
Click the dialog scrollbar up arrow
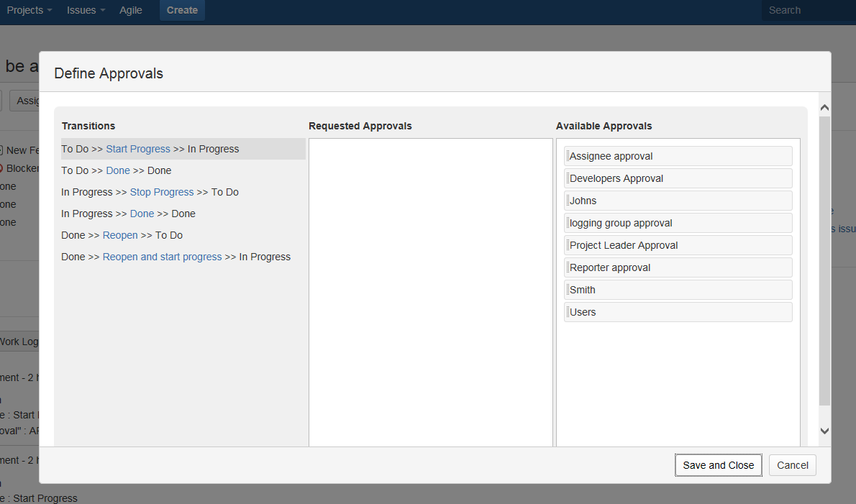click(x=824, y=108)
